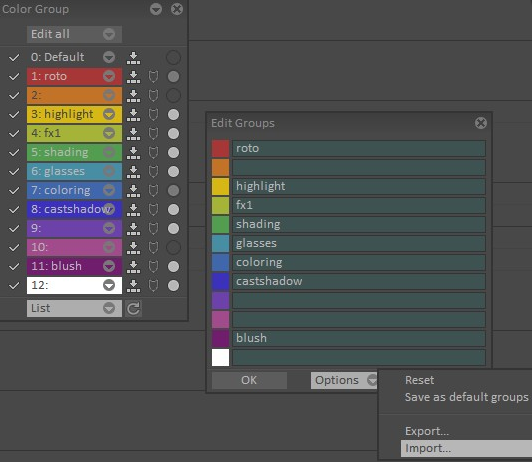Expand the List dropdown at panel bottom
Screen dimensions: 532x462
74,308
